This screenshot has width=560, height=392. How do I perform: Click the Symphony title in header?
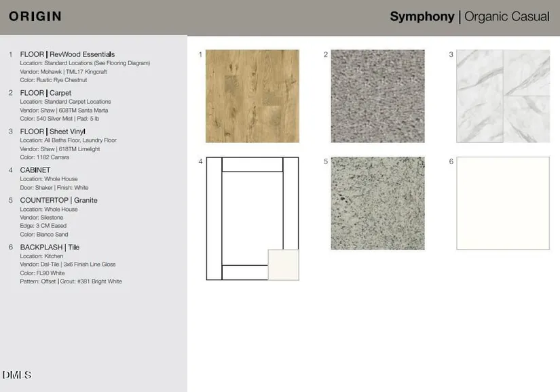[422, 17]
